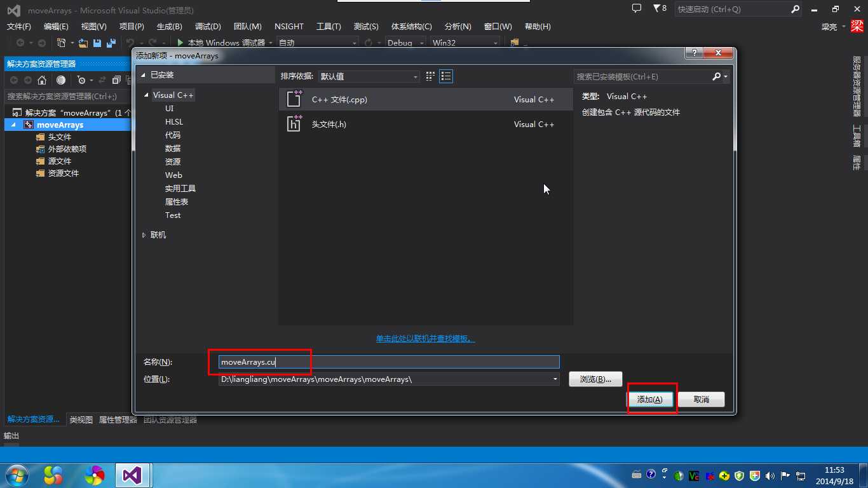868x488 pixels.
Task: Select the Property Sheets category in tree
Action: [x=177, y=202]
